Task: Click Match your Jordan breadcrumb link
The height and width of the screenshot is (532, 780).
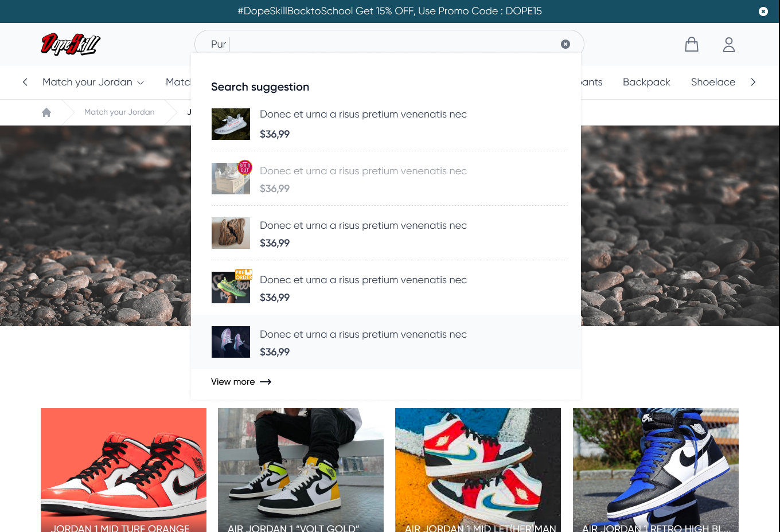Action: pyautogui.click(x=119, y=112)
